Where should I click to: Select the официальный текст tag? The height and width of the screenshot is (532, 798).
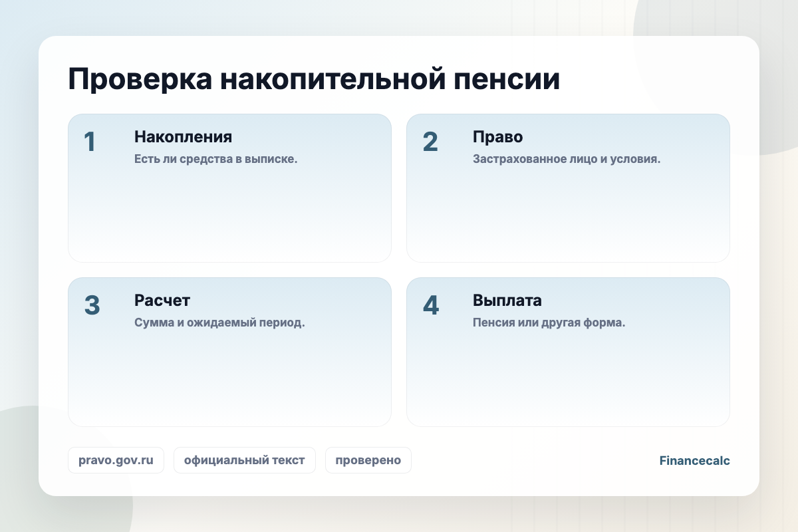pyautogui.click(x=245, y=460)
